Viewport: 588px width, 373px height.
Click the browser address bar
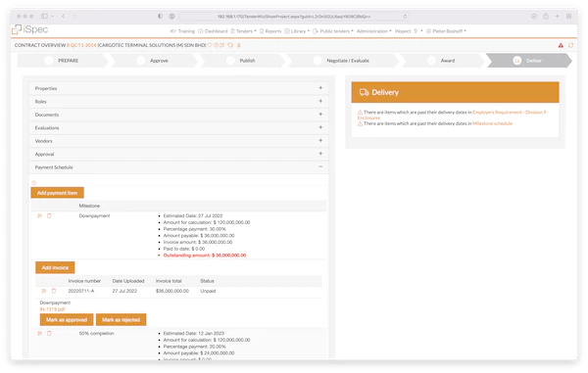294,17
